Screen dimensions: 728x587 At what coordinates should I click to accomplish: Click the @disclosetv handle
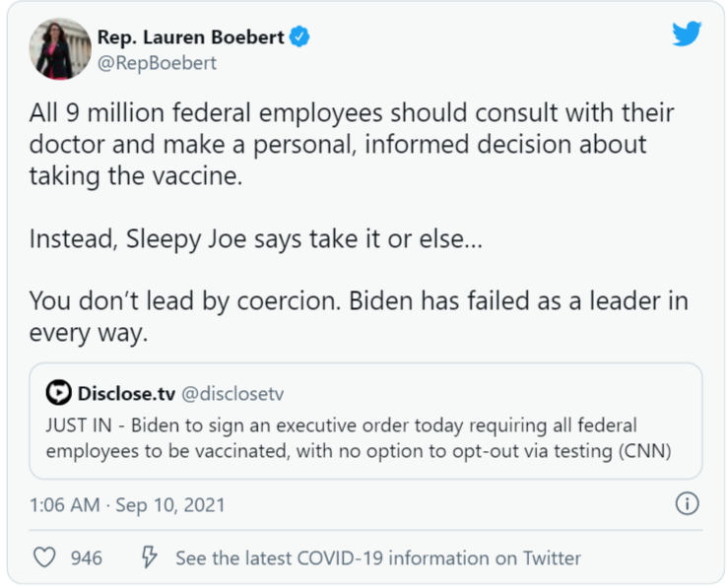(232, 394)
